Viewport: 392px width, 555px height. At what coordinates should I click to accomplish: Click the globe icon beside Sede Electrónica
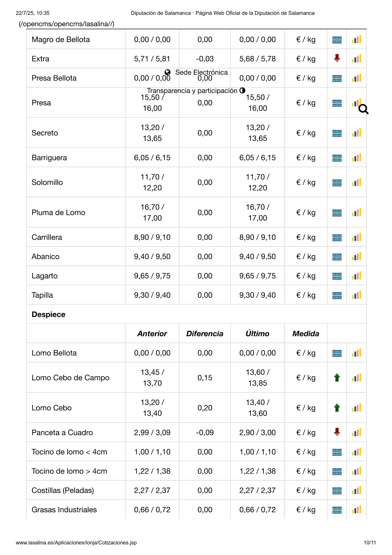[168, 72]
